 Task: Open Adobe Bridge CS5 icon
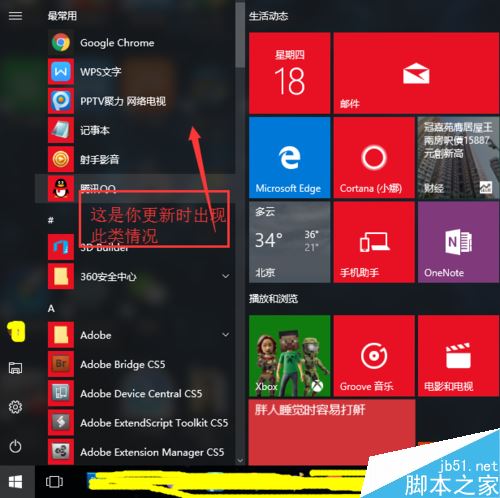click(x=61, y=364)
